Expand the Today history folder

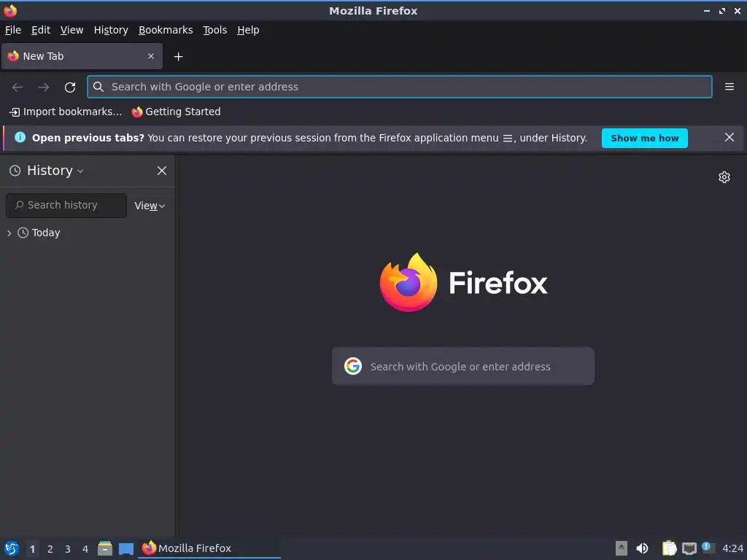(x=9, y=233)
